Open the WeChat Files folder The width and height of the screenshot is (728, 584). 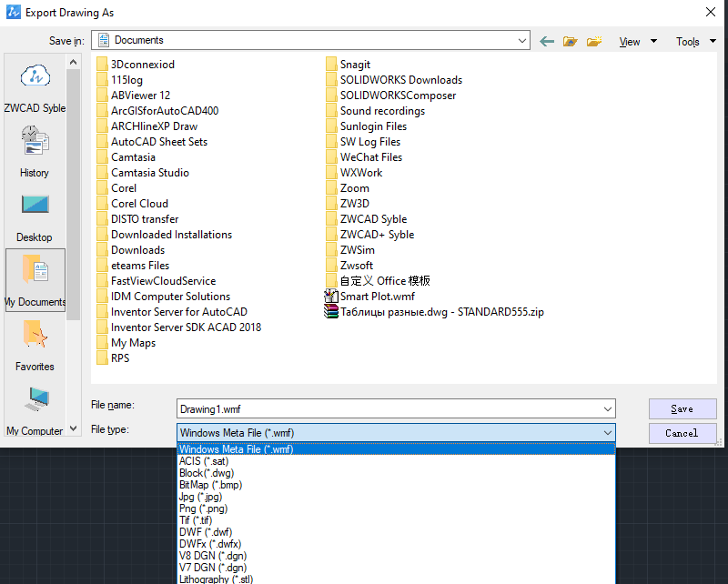364,156
